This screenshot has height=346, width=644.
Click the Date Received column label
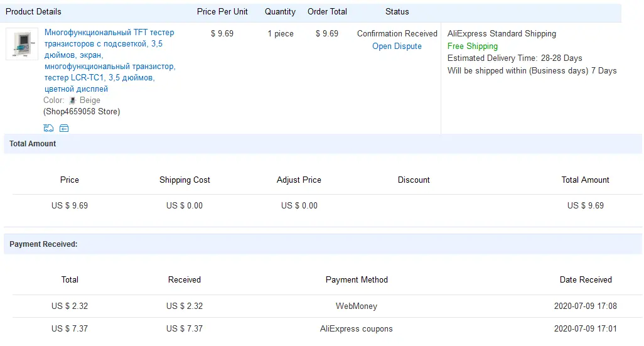[586, 280]
